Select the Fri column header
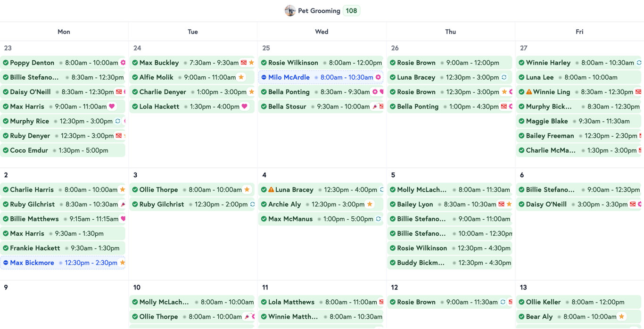The height and width of the screenshot is (329, 644). (x=579, y=32)
